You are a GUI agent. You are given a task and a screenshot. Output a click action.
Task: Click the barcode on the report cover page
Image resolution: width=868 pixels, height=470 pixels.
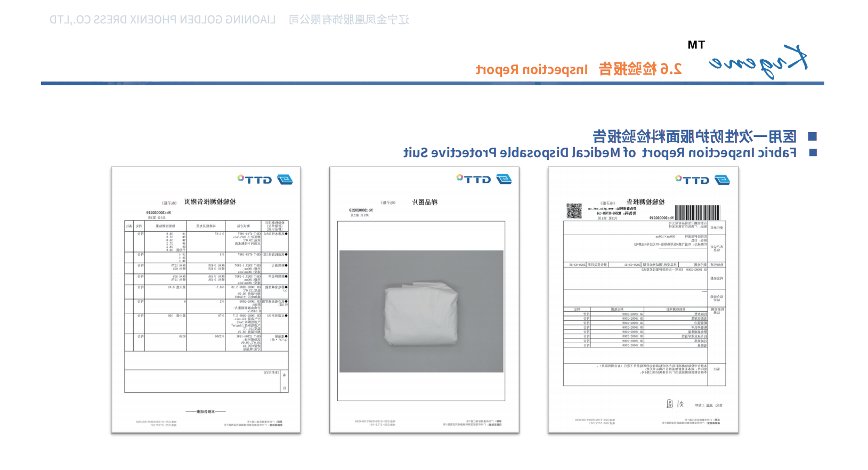click(x=697, y=213)
